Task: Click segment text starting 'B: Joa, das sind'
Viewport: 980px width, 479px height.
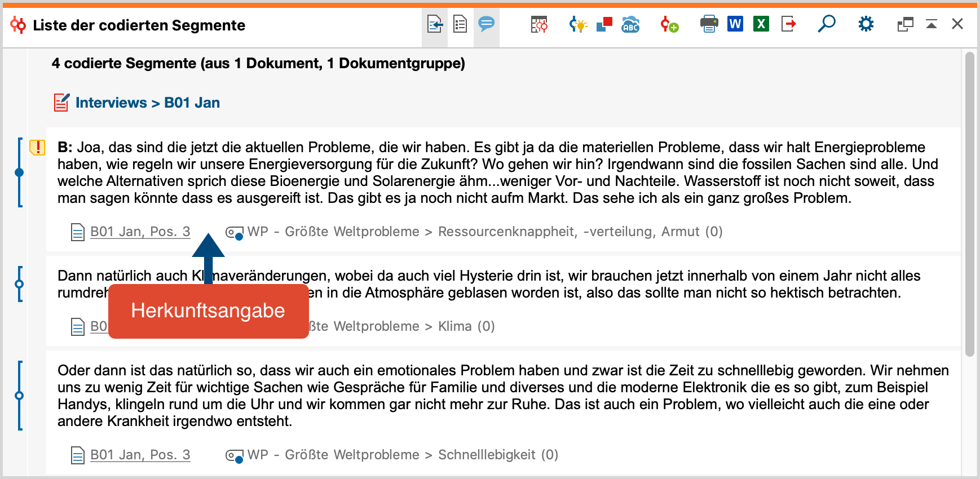Action: click(498, 172)
